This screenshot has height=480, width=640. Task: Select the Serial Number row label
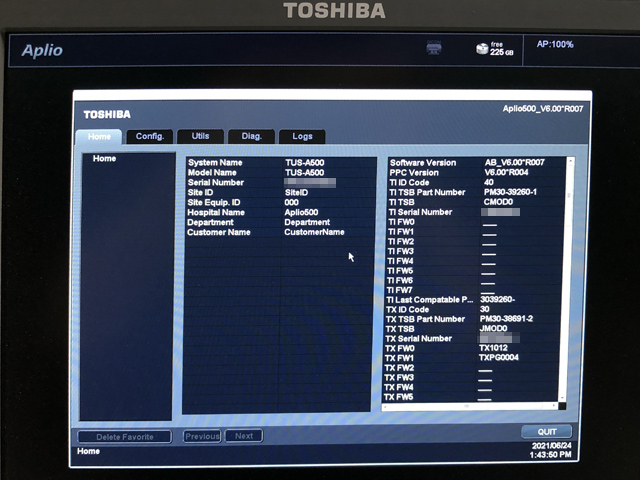[216, 182]
